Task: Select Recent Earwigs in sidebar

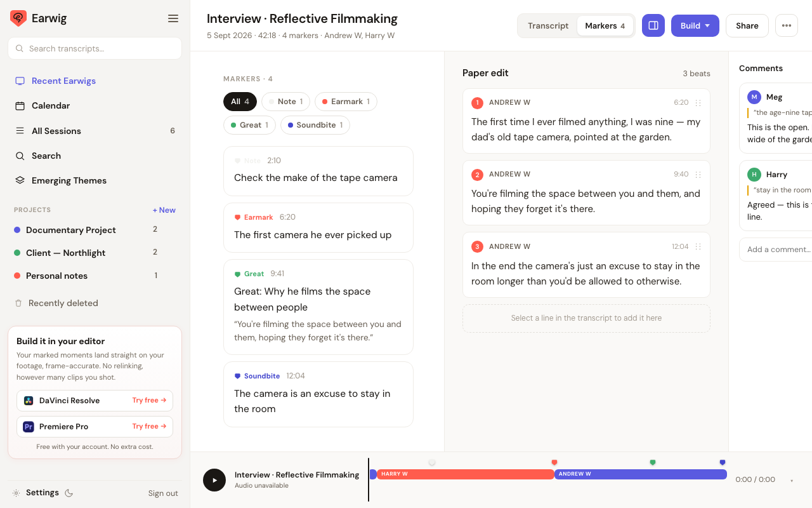Action: (x=95, y=81)
